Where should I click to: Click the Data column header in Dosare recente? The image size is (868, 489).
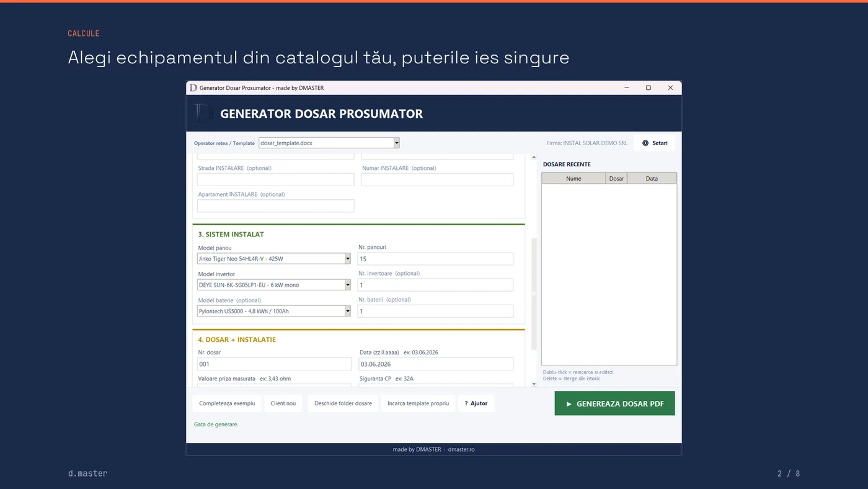tap(652, 178)
